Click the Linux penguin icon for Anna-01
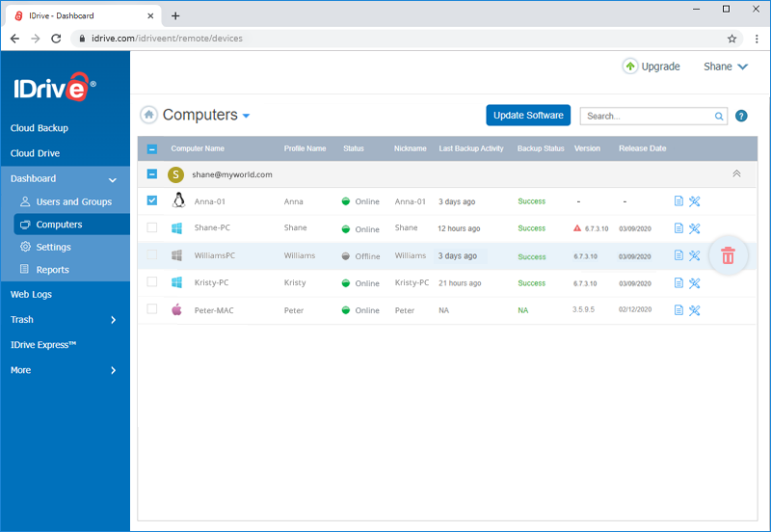The height and width of the screenshot is (532, 771). coord(178,200)
